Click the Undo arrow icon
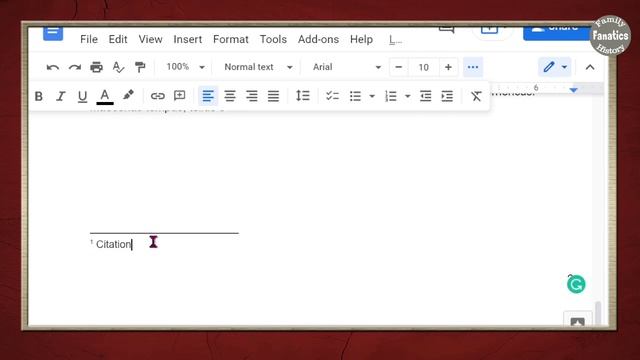Image resolution: width=640 pixels, height=360 pixels. click(53, 67)
